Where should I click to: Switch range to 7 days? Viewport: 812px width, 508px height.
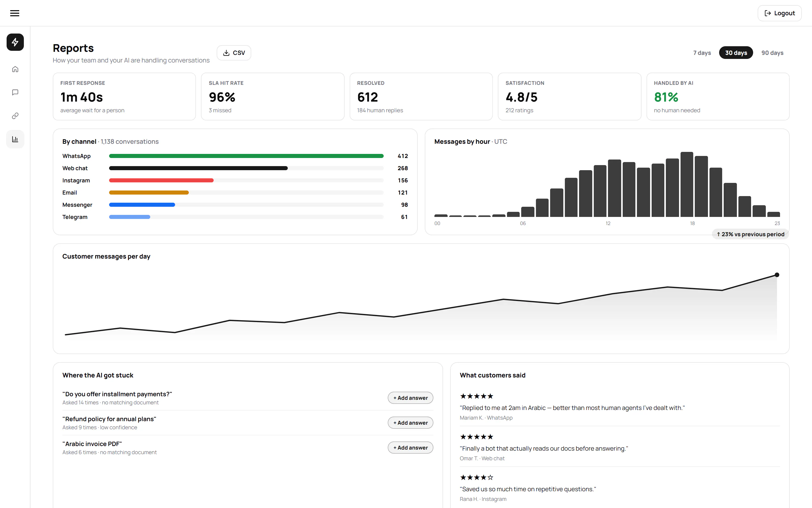[x=702, y=53]
